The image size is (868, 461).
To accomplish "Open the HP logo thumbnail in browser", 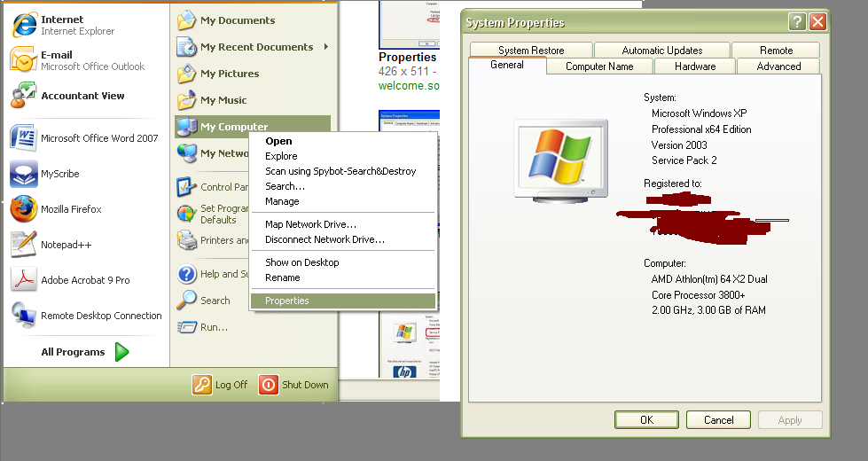I will coord(404,371).
